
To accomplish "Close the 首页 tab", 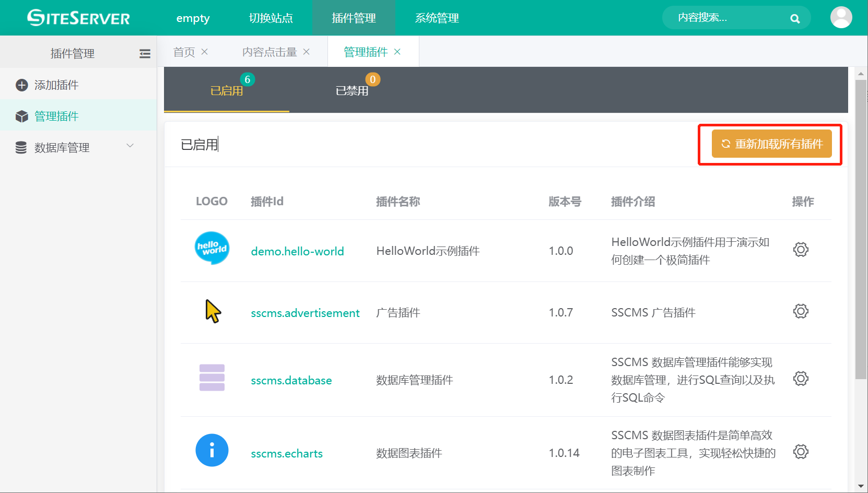I will click(x=205, y=52).
